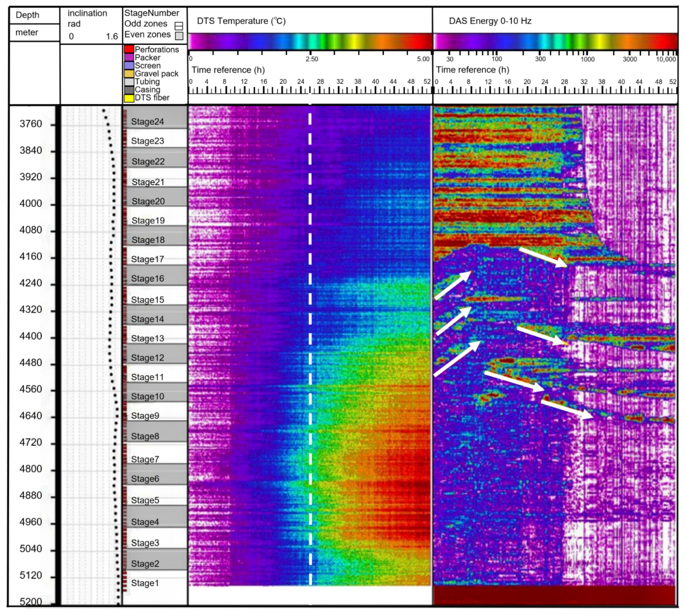Click the DAS Energy color scale bar
Image resolution: width=685 pixels, height=616 pixels.
pos(555,42)
